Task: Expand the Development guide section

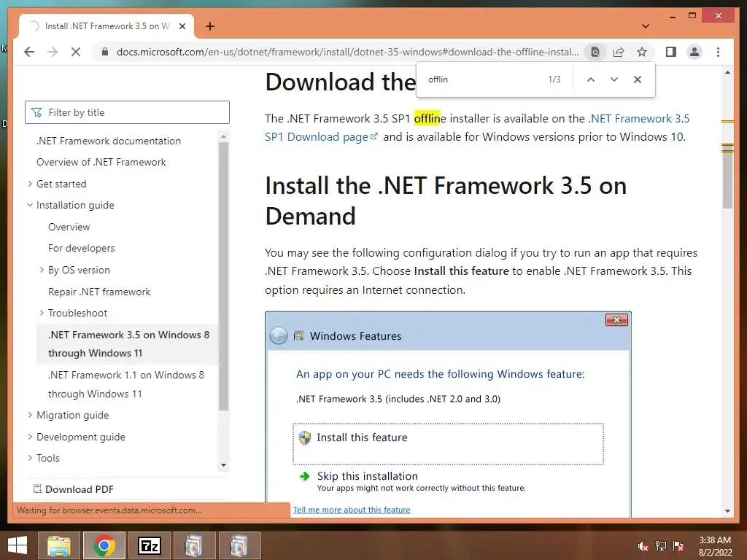Action: (x=30, y=437)
